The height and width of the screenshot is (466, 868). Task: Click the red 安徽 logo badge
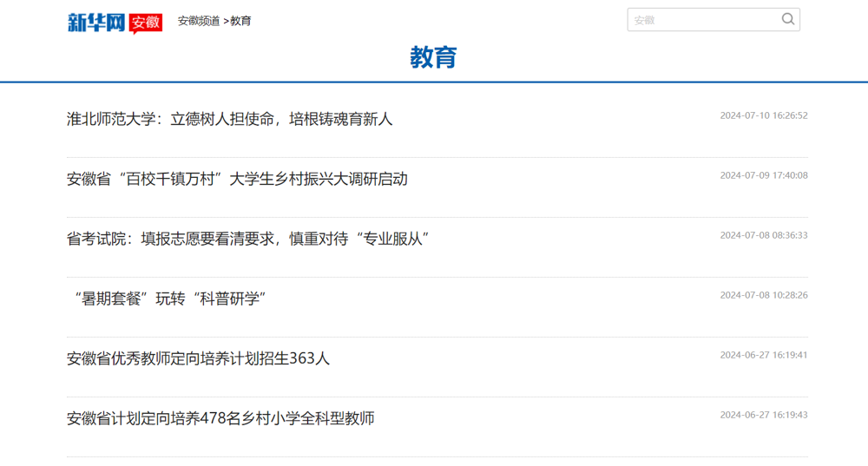click(x=146, y=23)
